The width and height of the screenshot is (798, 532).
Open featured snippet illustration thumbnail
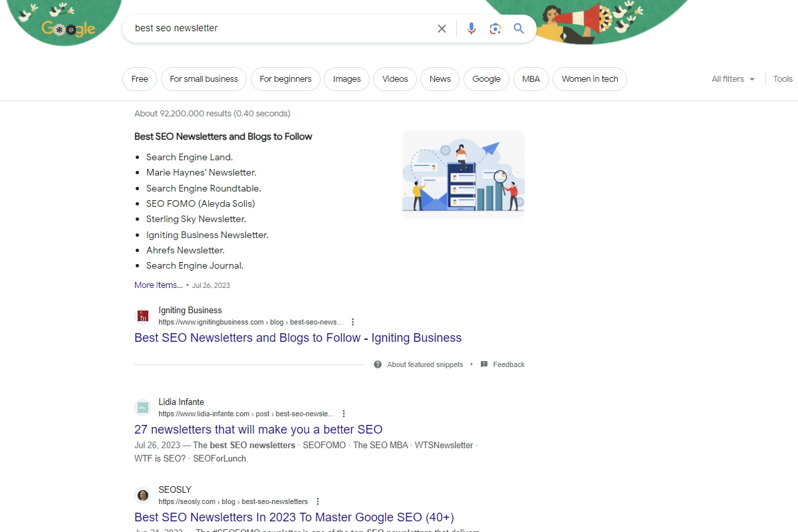[x=464, y=174]
